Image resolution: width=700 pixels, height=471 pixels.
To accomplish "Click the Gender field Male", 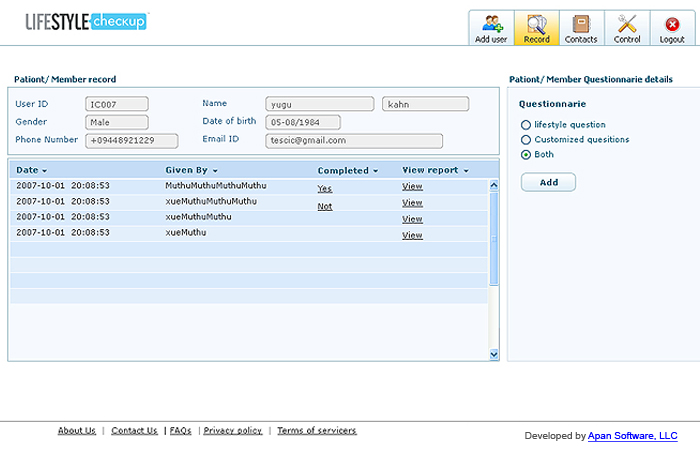I will pyautogui.click(x=117, y=122).
